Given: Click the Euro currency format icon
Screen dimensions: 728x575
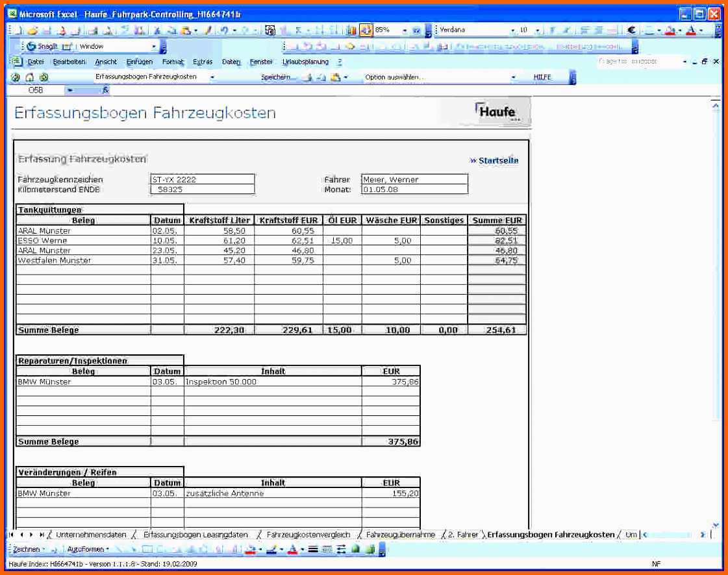Looking at the screenshot, I should 631,30.
